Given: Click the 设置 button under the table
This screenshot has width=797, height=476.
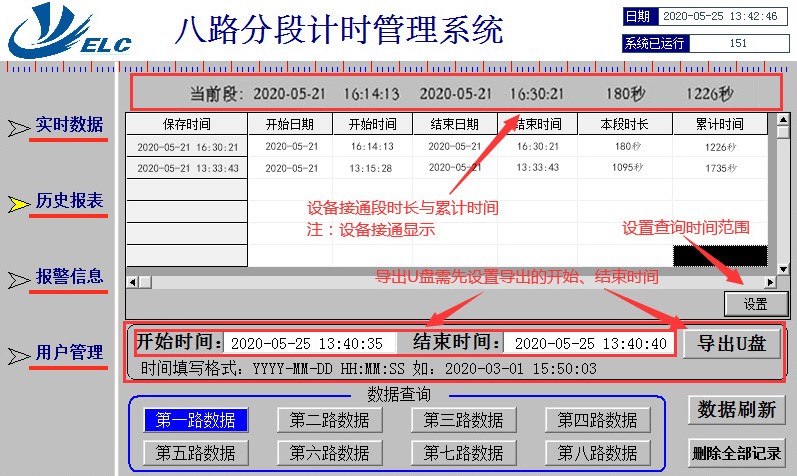Looking at the screenshot, I should click(755, 303).
